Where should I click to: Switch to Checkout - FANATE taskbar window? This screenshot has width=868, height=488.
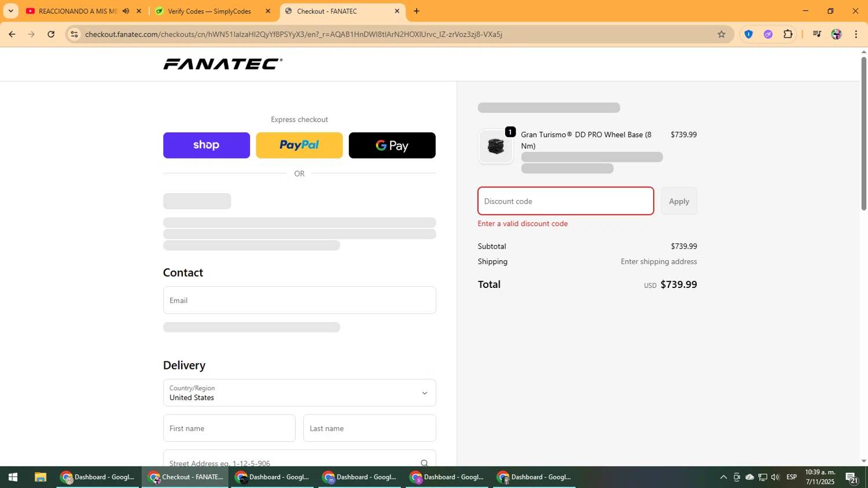(x=186, y=477)
